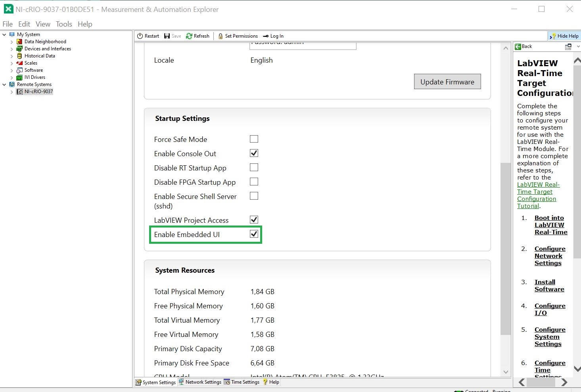Select the Data Neighborhood tree icon

coord(19,42)
